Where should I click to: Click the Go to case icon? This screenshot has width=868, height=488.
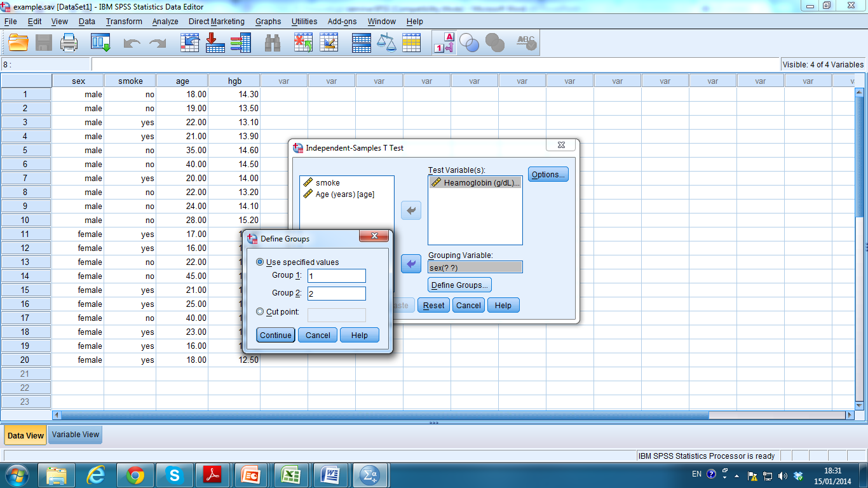[190, 43]
